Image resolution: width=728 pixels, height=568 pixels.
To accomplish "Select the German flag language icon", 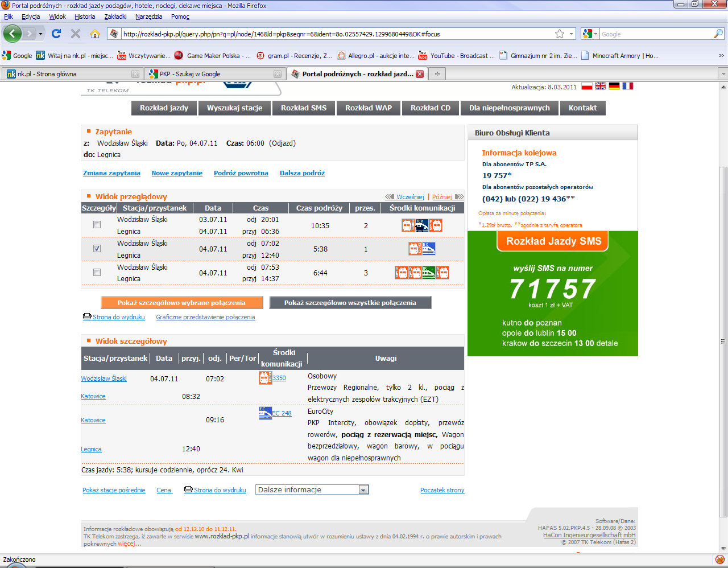I will (x=614, y=86).
